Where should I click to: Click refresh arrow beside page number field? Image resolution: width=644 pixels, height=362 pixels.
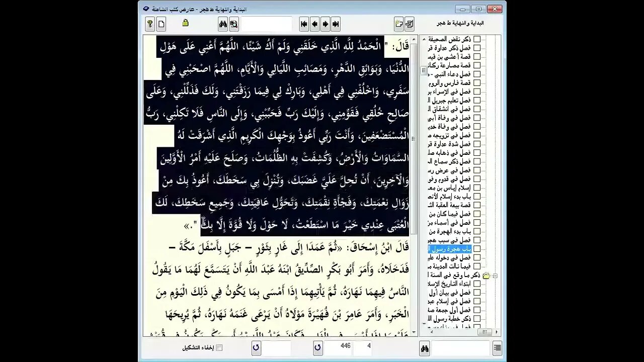point(317,347)
